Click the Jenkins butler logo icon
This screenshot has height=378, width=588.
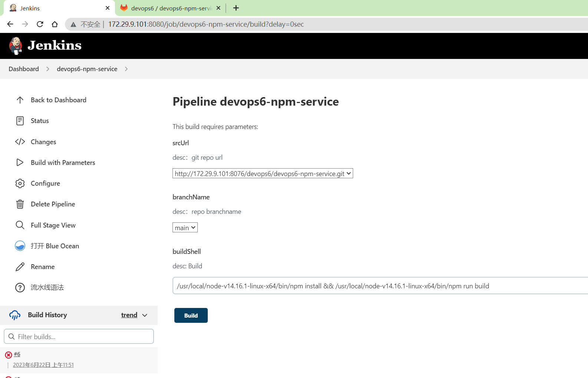(16, 46)
